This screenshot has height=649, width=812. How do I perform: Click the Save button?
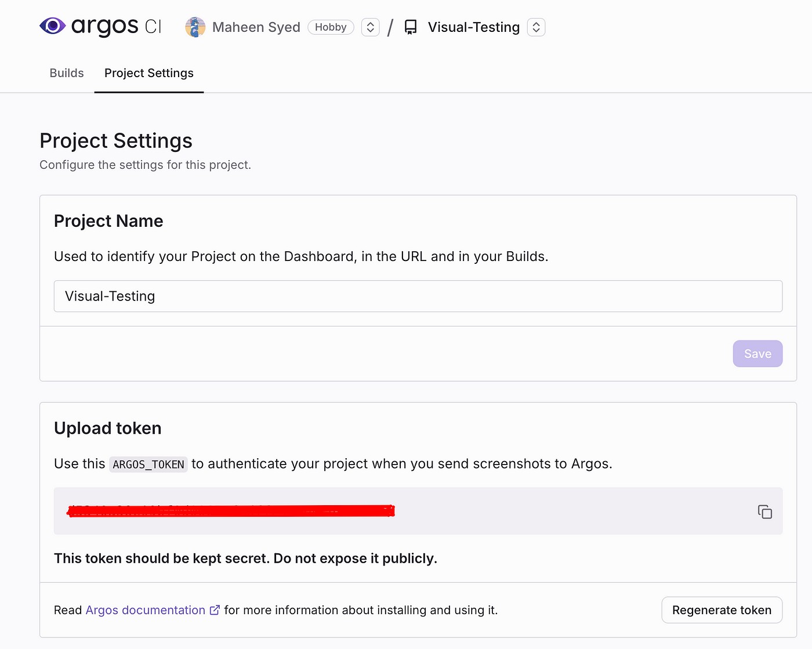coord(757,354)
